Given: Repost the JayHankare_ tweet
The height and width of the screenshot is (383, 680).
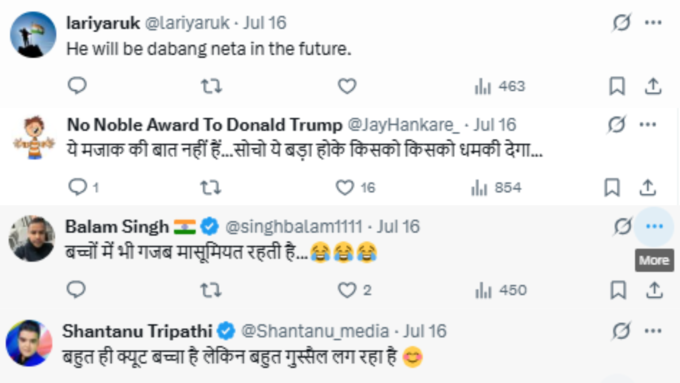Looking at the screenshot, I should (x=211, y=188).
